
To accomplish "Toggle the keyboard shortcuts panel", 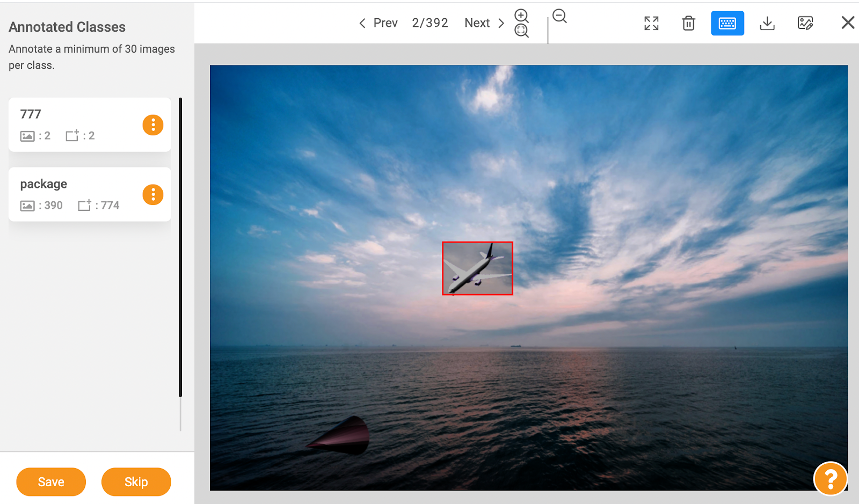I will [x=727, y=23].
